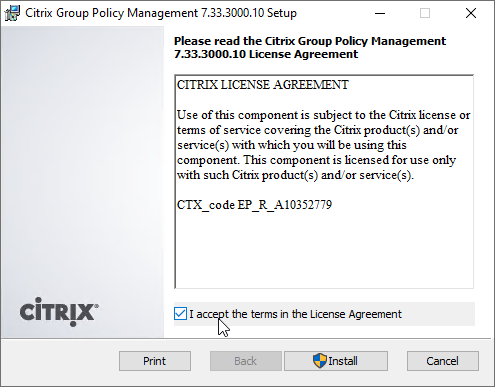The width and height of the screenshot is (495, 387).
Task: Click the grayed-out maximize window icon
Action: (425, 13)
